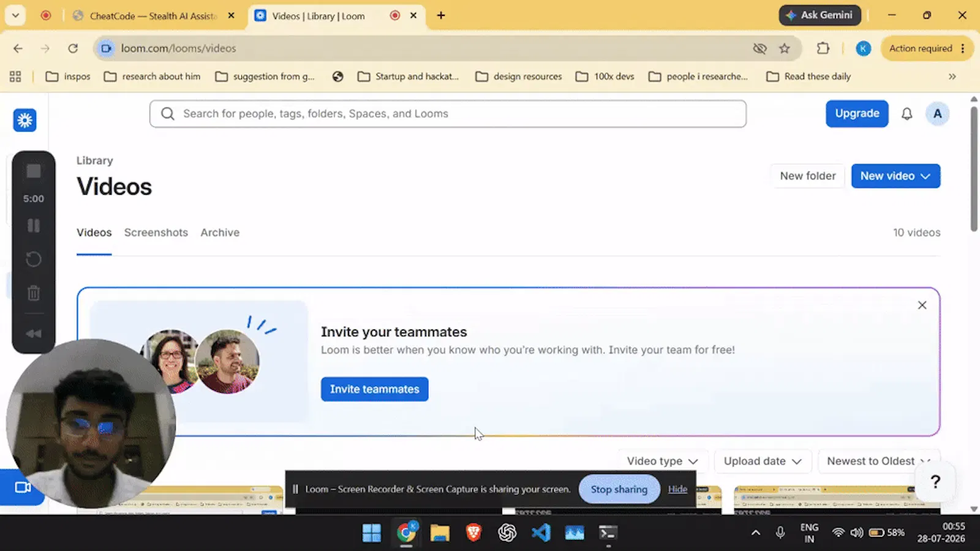The width and height of the screenshot is (980, 551).
Task: Expand the Video type filter
Action: pyautogui.click(x=662, y=461)
